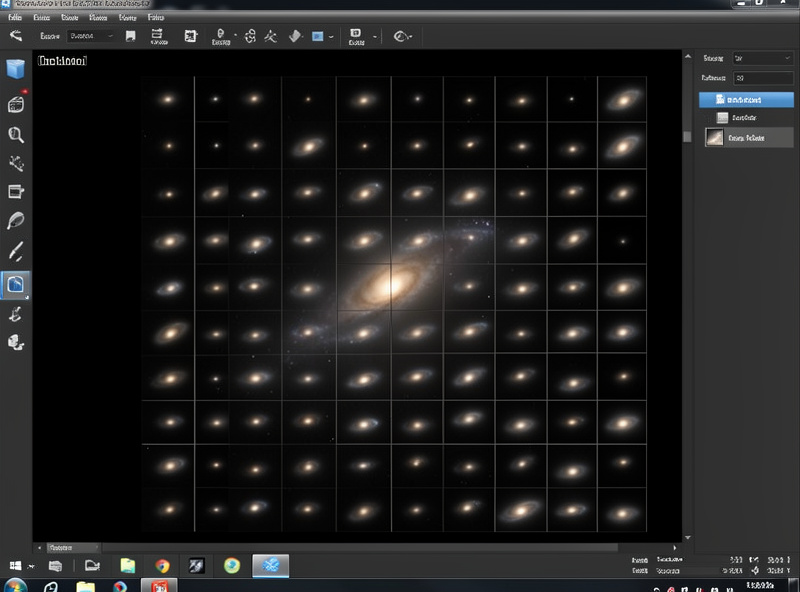800x592 pixels.
Task: Click the save bookmark icon beside the toolbar combo box
Action: (x=131, y=36)
